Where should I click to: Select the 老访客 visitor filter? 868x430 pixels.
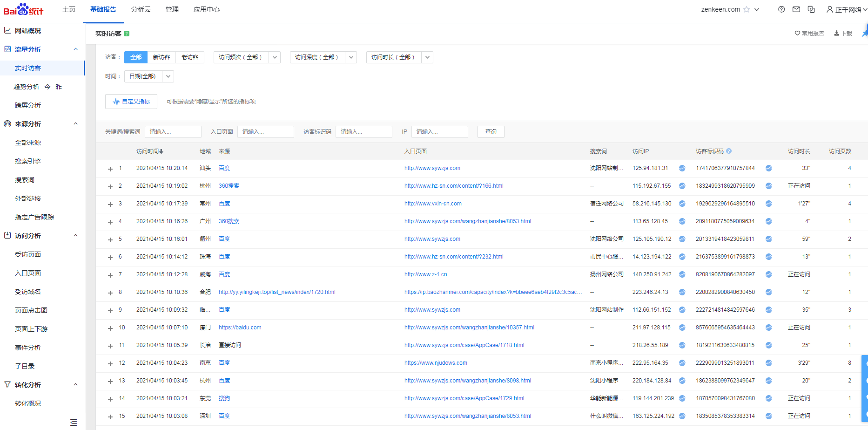190,57
